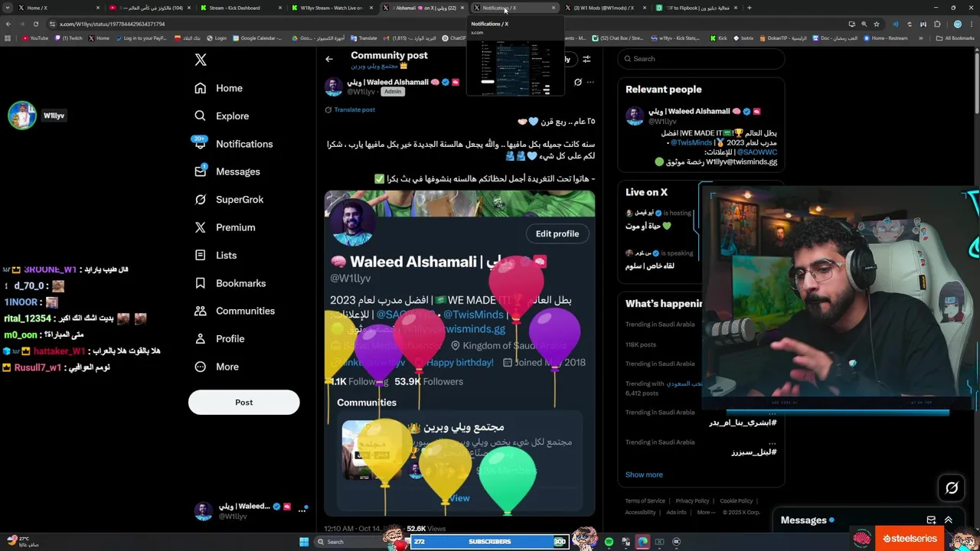Viewport: 980px width, 551px height.
Task: Click the Windows taskbar Search box
Action: [349, 542]
